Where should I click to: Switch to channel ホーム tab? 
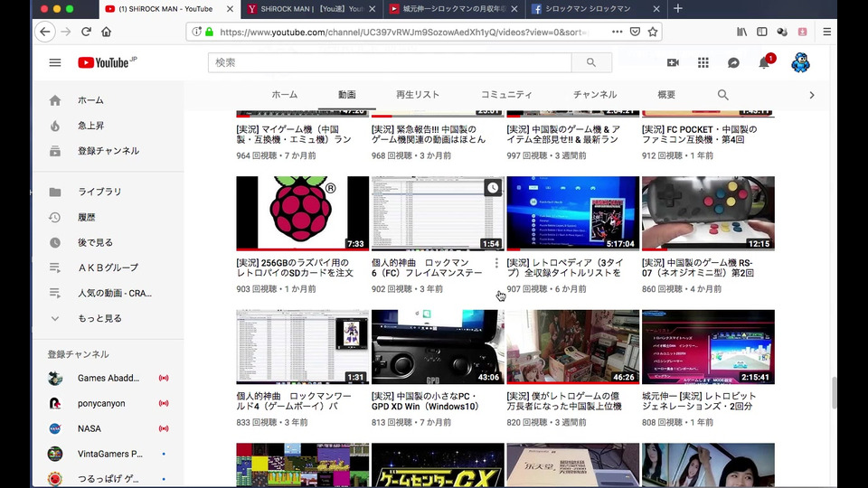[x=285, y=95]
